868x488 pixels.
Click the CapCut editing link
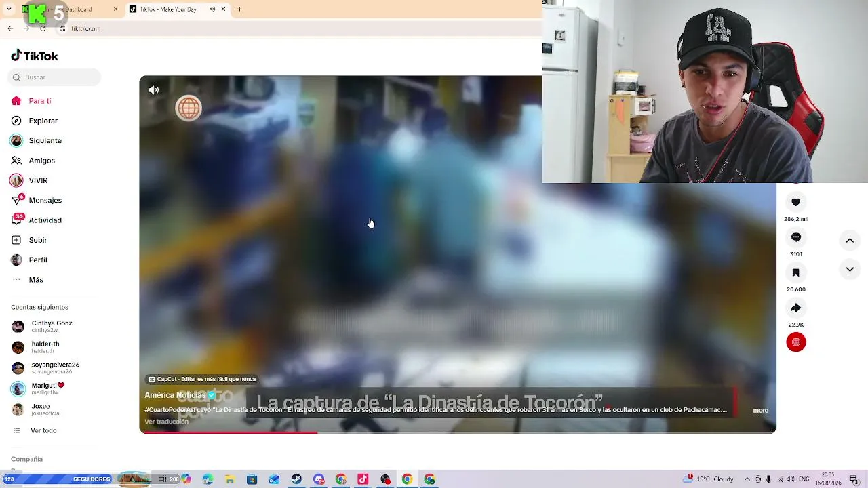[x=202, y=380]
